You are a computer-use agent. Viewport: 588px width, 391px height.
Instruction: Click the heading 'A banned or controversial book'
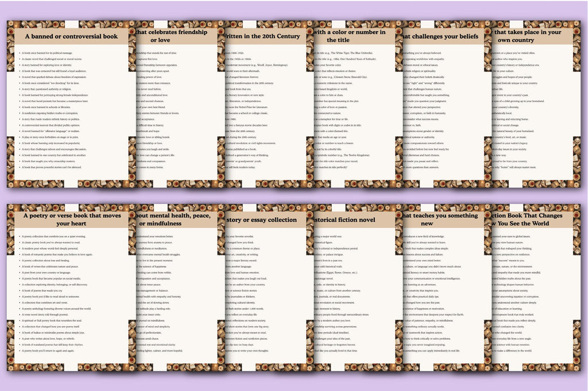[x=71, y=36]
